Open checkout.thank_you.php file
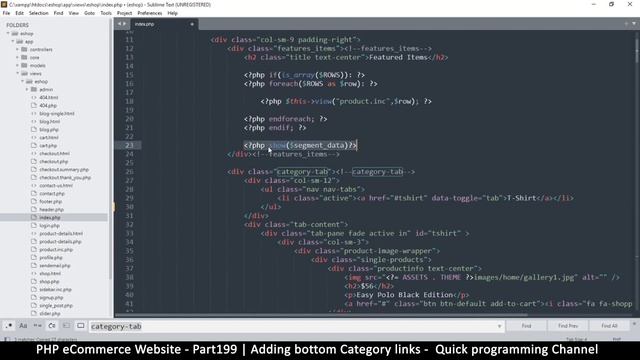The image size is (640, 360). 65,178
